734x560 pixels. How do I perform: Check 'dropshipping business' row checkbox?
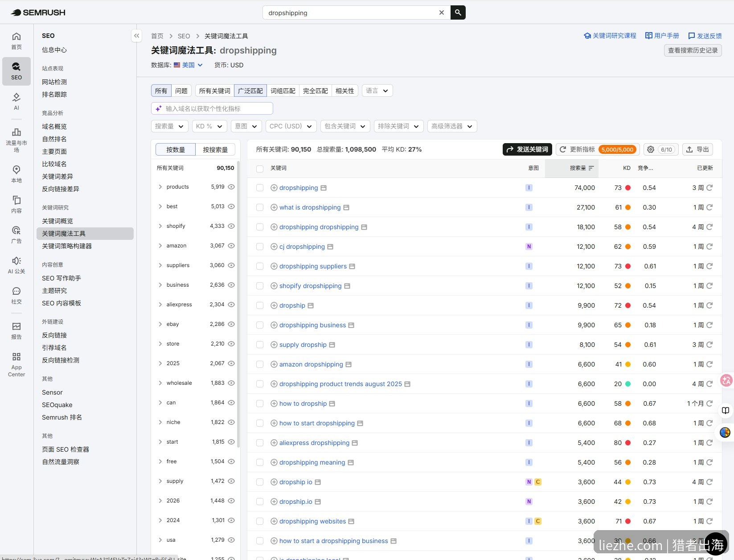(x=260, y=325)
